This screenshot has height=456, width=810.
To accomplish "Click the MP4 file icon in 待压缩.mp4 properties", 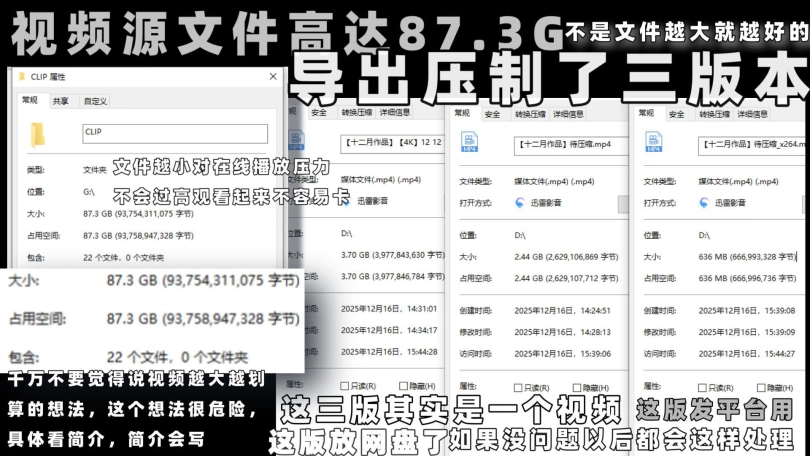I will click(469, 143).
